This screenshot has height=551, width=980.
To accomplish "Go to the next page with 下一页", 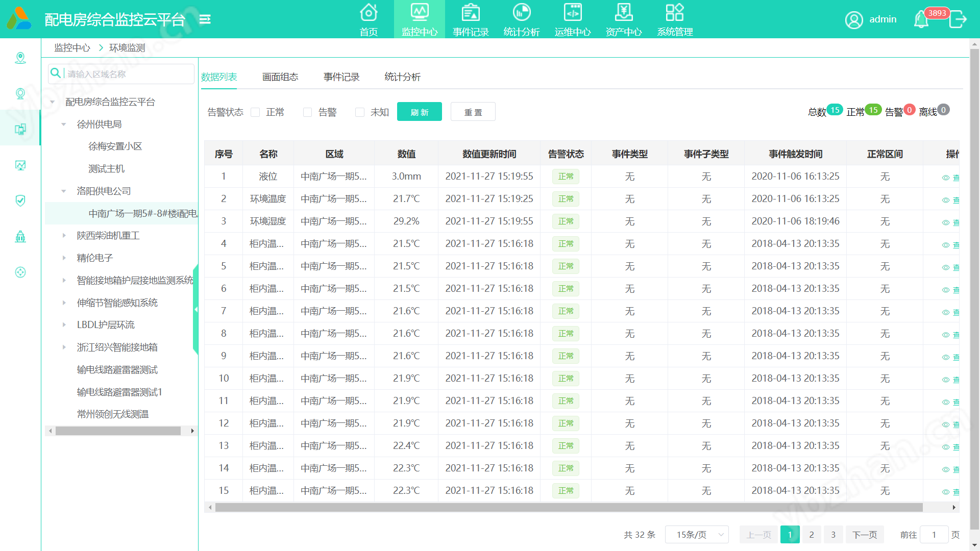I will tap(865, 535).
